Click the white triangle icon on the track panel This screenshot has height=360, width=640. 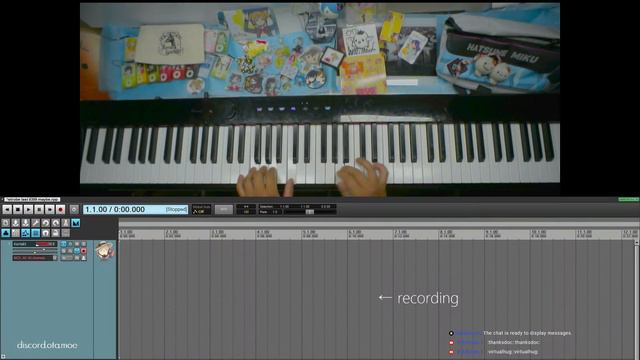click(x=84, y=258)
